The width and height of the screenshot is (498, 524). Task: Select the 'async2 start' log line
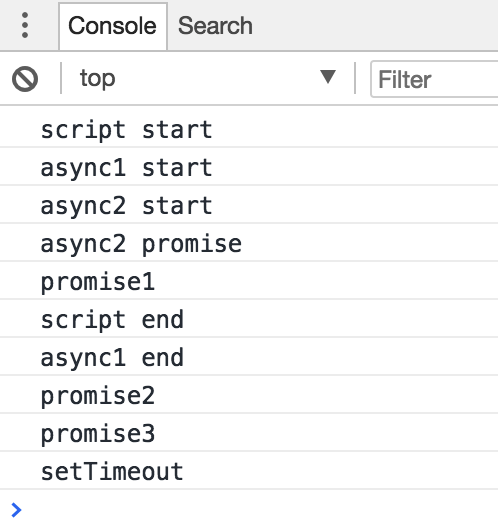tap(249, 205)
